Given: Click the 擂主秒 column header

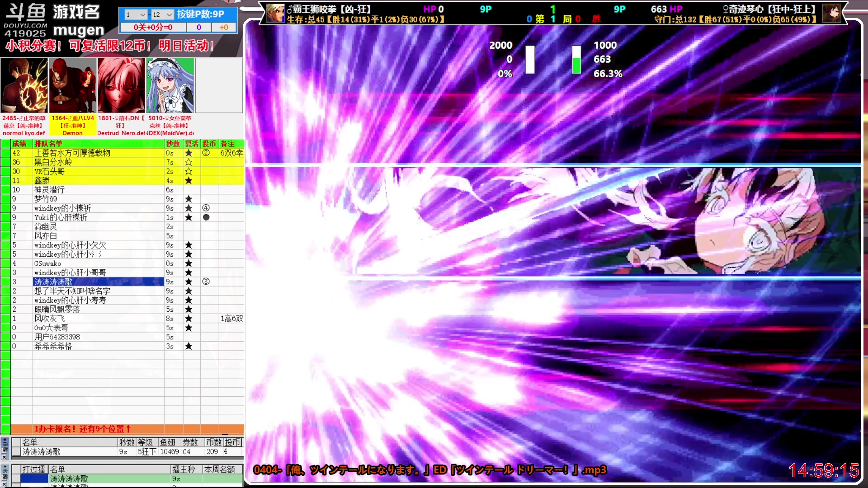Looking at the screenshot, I should (x=186, y=469).
